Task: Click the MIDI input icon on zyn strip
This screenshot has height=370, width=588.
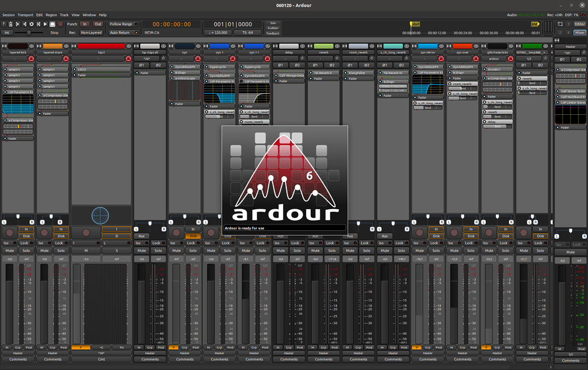Action: coord(198,59)
